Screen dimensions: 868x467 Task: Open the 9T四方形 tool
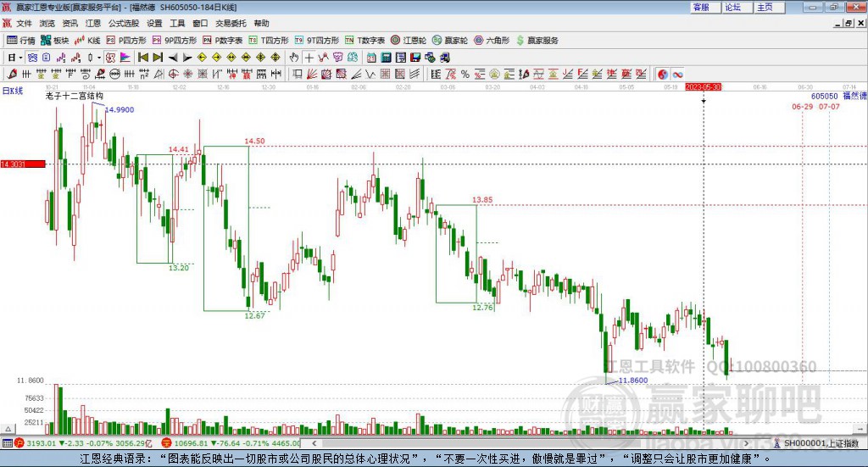pyautogui.click(x=317, y=41)
